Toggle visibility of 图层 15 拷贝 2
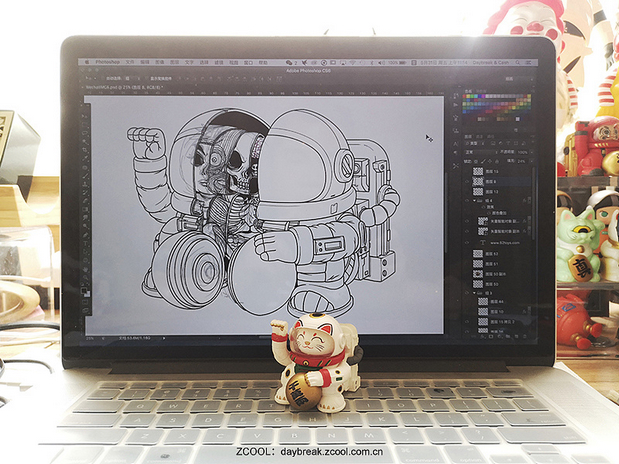This screenshot has height=464, width=619. tap(467, 321)
